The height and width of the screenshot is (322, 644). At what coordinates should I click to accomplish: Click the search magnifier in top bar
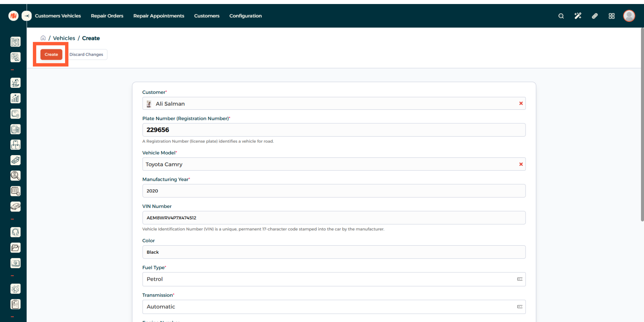pyautogui.click(x=561, y=16)
